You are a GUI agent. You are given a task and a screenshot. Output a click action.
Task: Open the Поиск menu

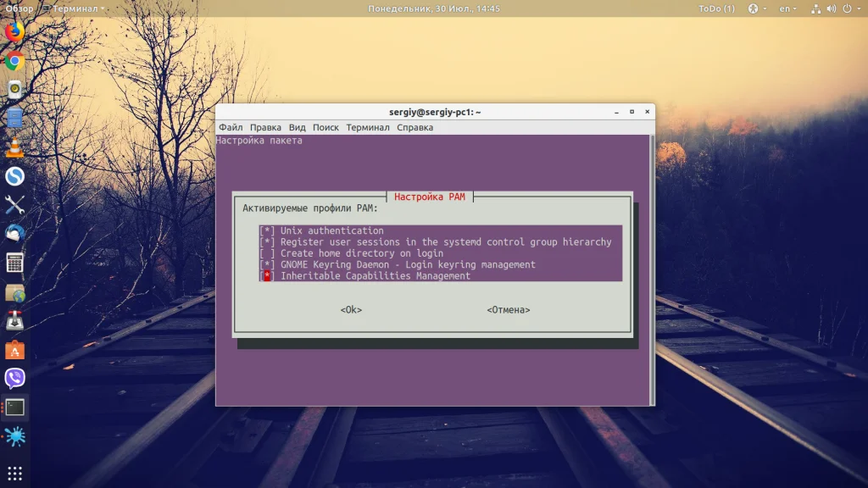tap(325, 127)
